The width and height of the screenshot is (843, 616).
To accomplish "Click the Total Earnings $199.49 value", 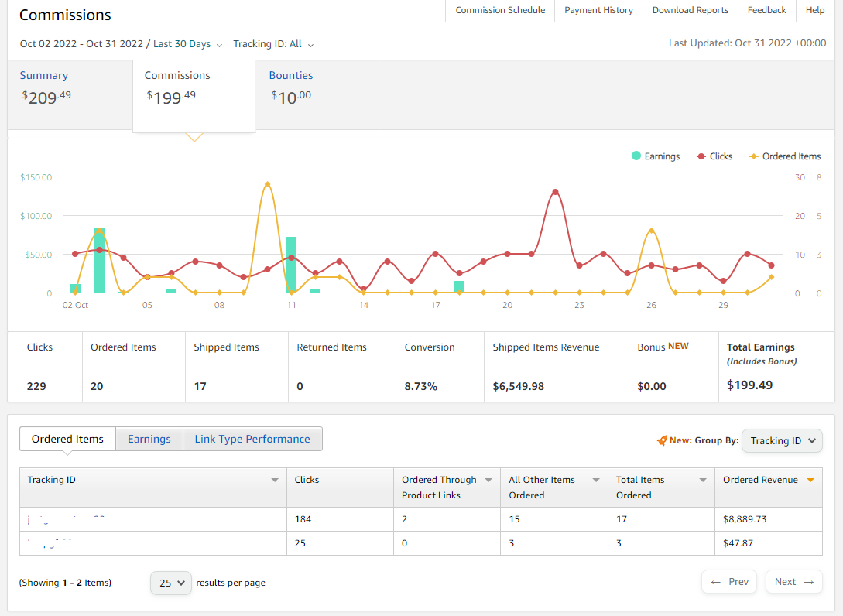I will [x=749, y=385].
